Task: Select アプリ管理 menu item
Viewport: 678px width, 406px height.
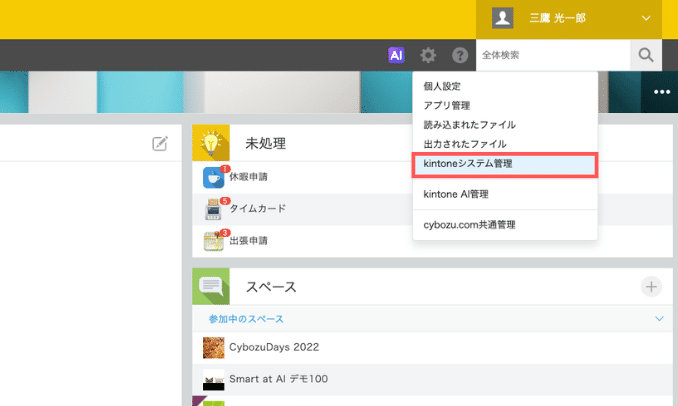Action: pos(505,105)
